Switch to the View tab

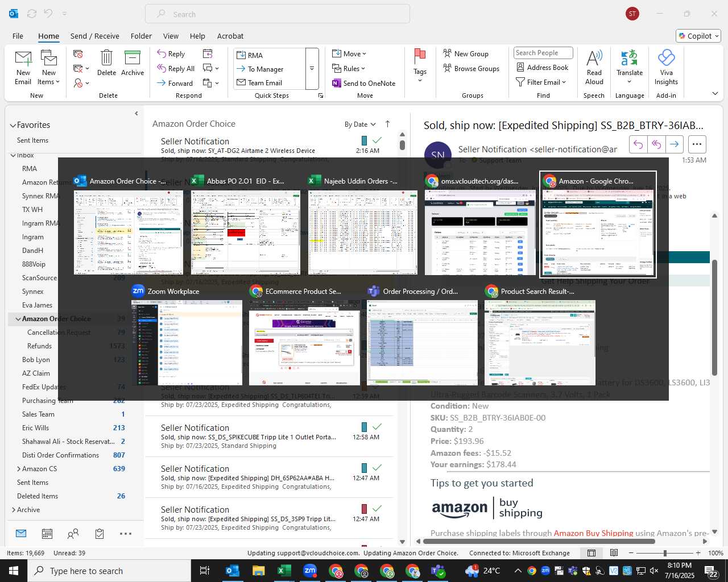[171, 36]
